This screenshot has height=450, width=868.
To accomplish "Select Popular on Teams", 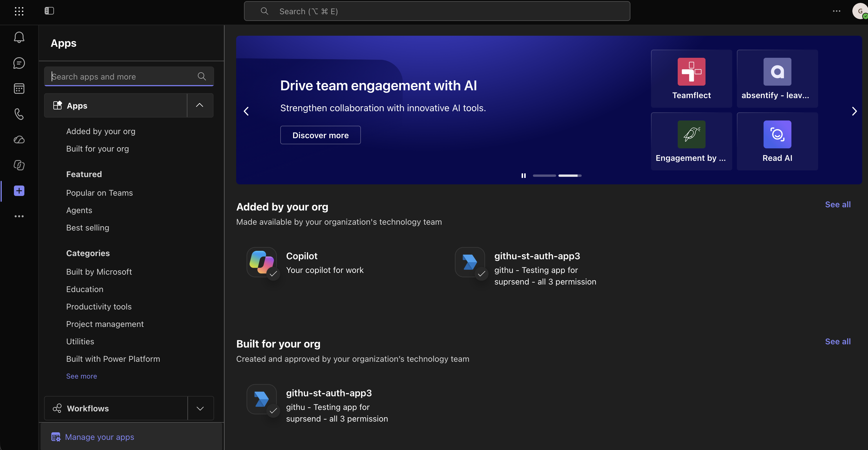I will (100, 192).
